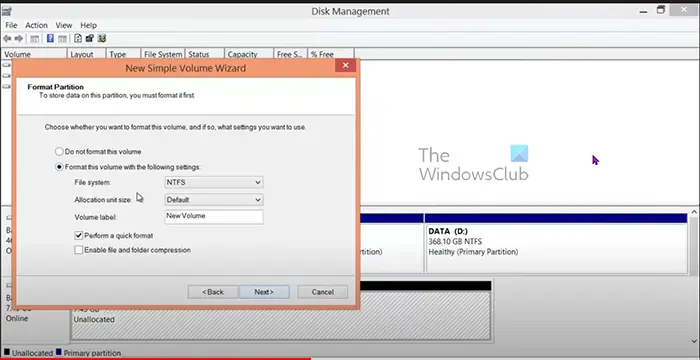Click the Disk Management app icon in title bar
Viewport: 700px width, 360px height.
pyautogui.click(x=7, y=11)
